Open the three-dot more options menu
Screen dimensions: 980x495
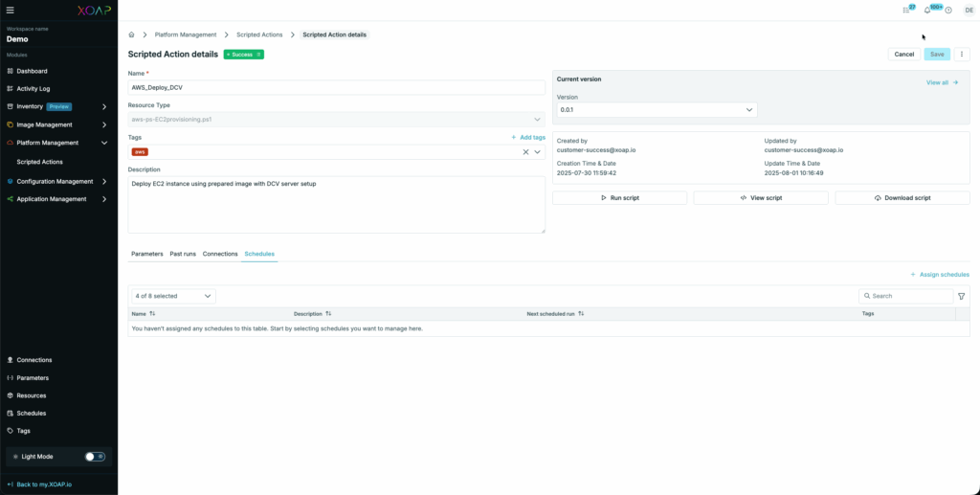963,55
